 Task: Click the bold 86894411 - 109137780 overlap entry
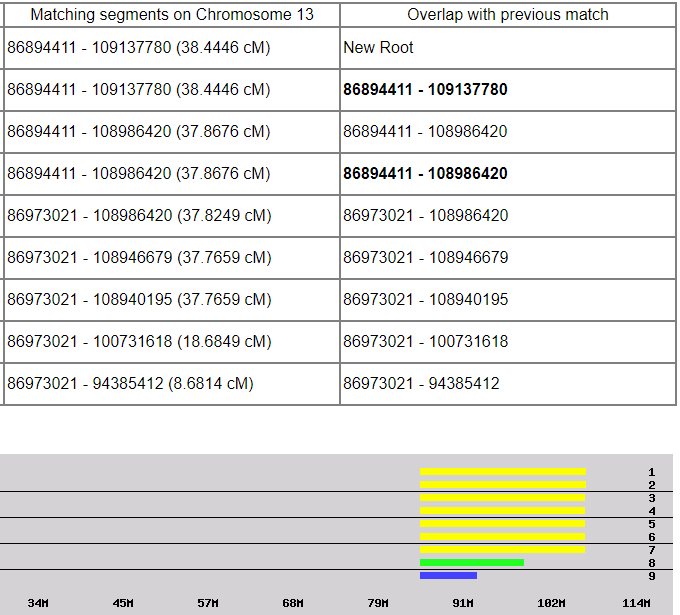click(425, 90)
